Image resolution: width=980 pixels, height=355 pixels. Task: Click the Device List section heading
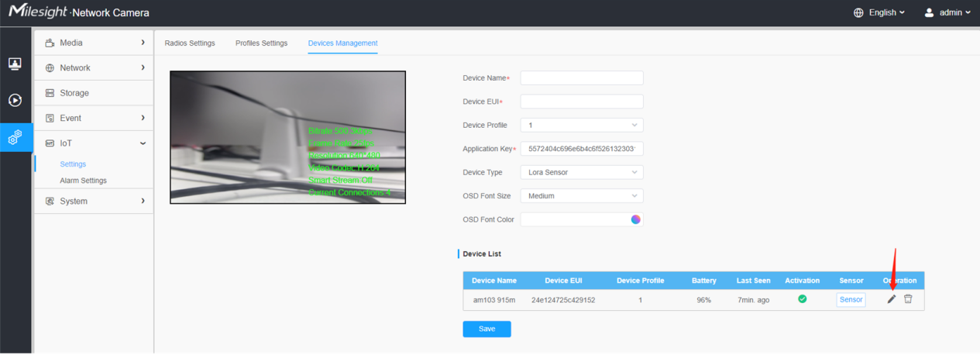pyautogui.click(x=481, y=253)
